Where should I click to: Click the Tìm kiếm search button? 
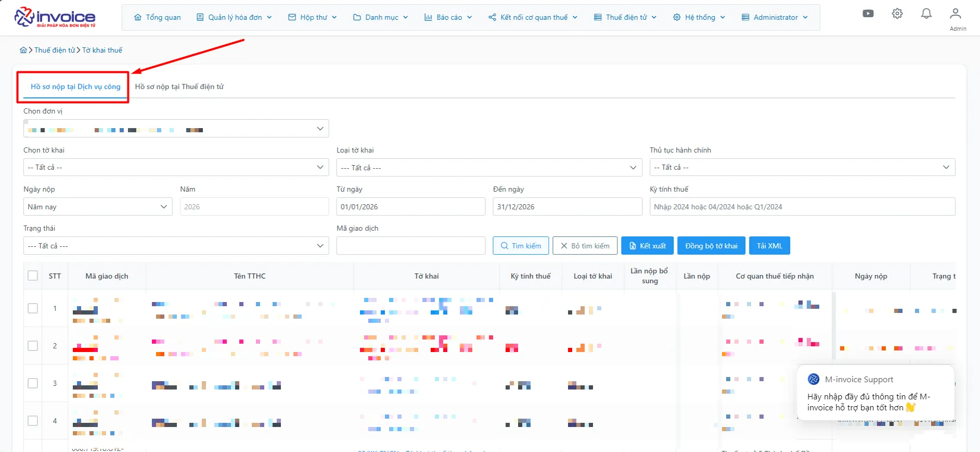click(x=521, y=246)
